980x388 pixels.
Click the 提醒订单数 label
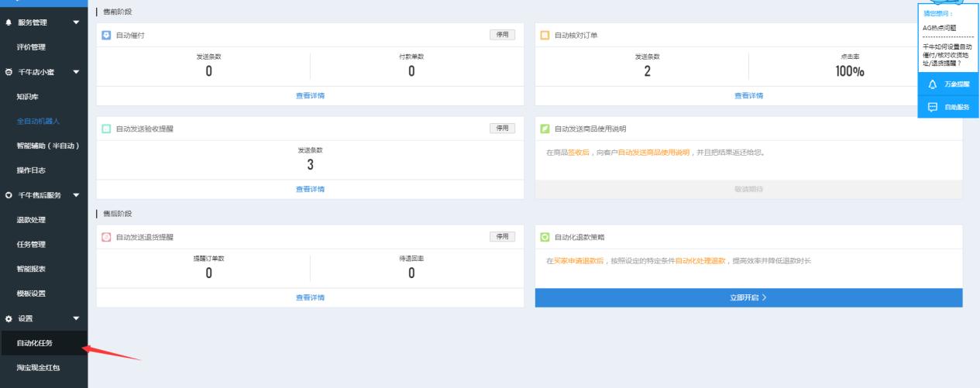click(x=208, y=258)
